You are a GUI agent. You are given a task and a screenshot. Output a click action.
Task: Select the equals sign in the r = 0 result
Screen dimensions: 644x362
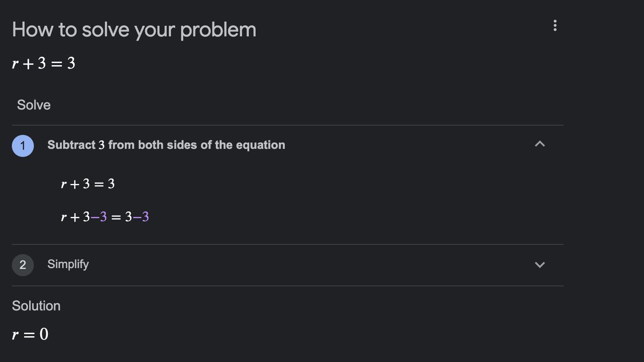pyautogui.click(x=29, y=335)
